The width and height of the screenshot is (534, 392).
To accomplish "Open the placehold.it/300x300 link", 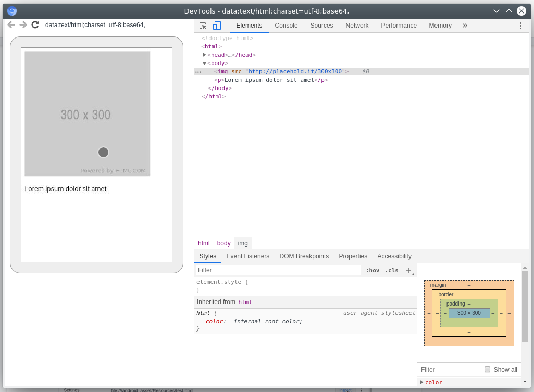I will coord(295,72).
